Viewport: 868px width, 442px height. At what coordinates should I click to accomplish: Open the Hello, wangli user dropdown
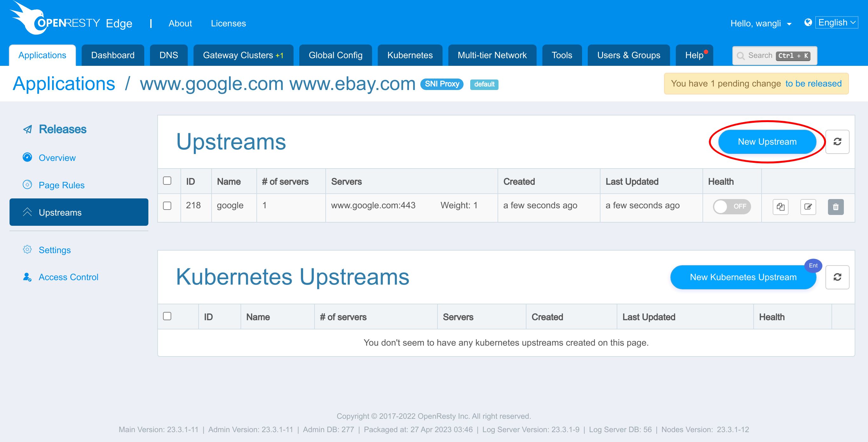(761, 24)
